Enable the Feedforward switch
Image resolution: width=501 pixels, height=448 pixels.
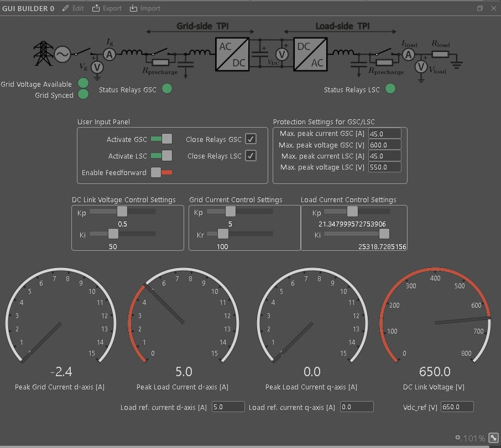click(x=161, y=172)
